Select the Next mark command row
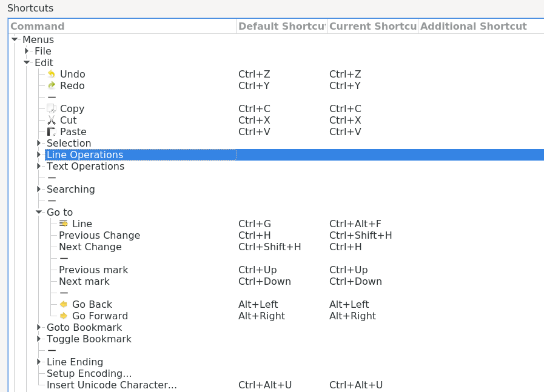 (84, 281)
